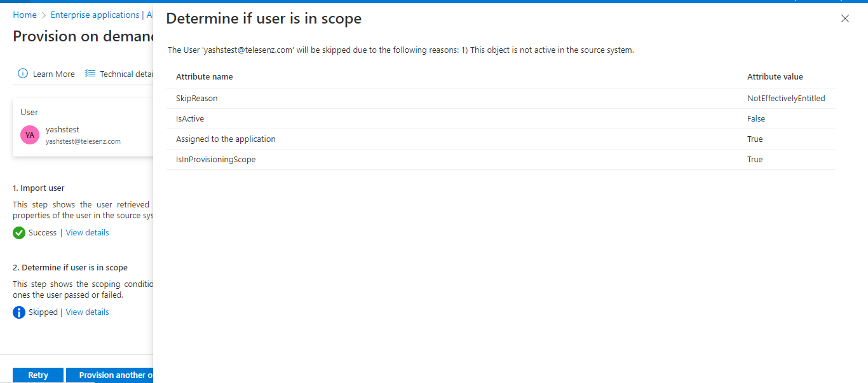
Task: Click the green Success checkmark under Import user
Action: (x=18, y=232)
